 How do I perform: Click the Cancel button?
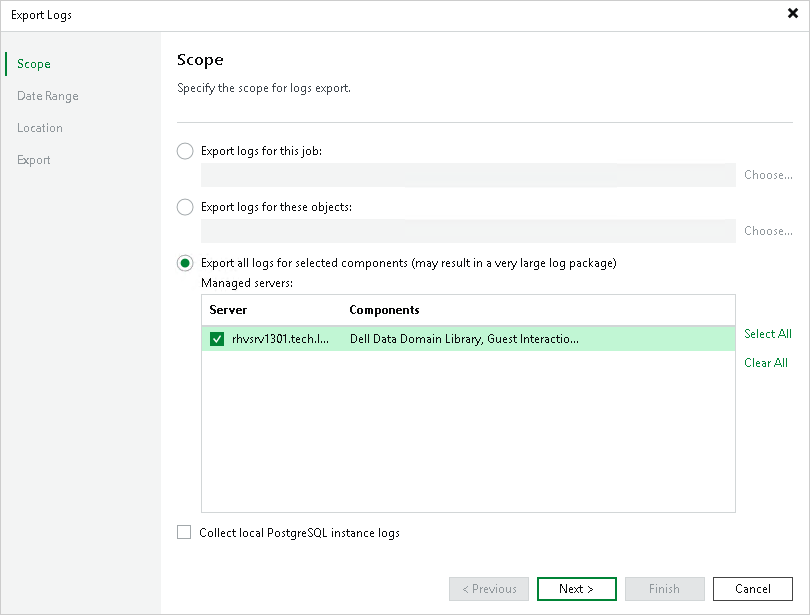[753, 589]
